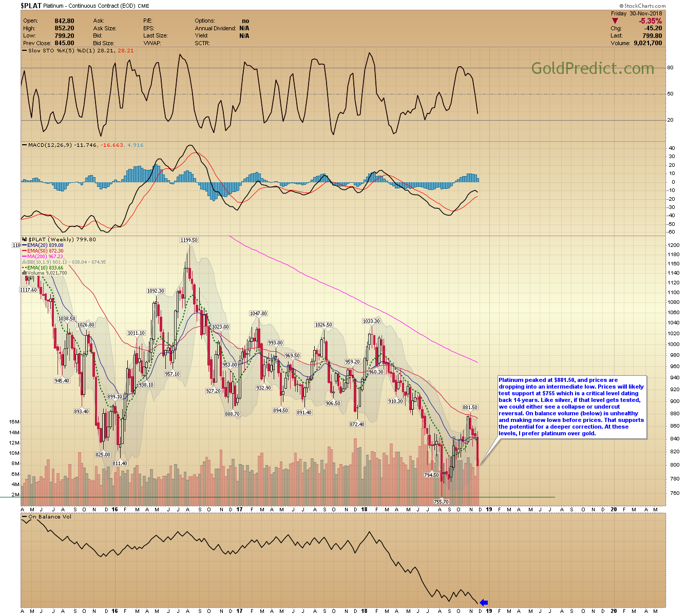
Task: Click the 'On Balance Vol' panel label
Action: tap(50, 517)
